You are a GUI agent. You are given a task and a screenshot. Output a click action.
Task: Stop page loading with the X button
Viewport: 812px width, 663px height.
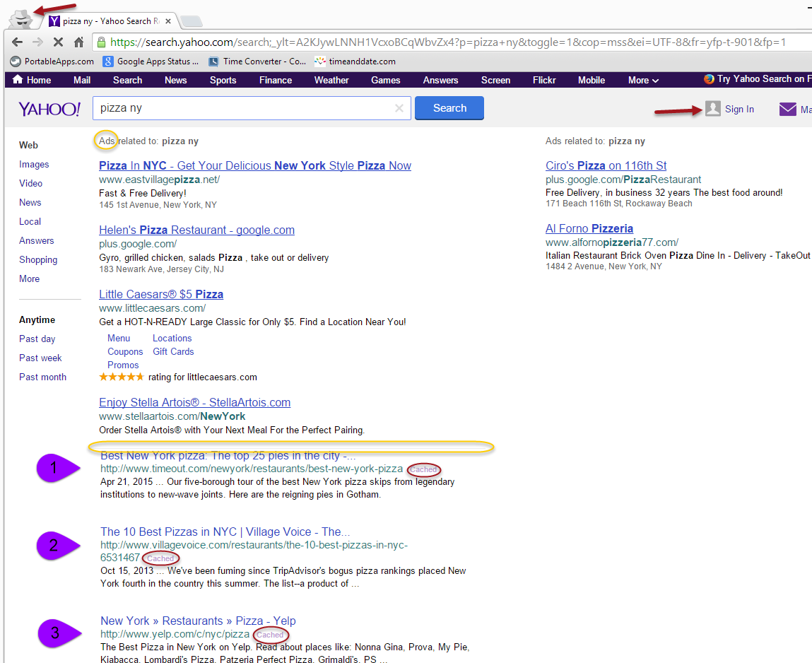point(58,42)
